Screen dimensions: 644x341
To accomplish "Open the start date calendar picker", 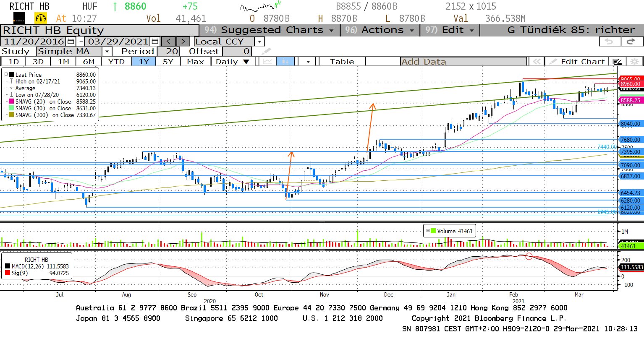I will tap(71, 42).
